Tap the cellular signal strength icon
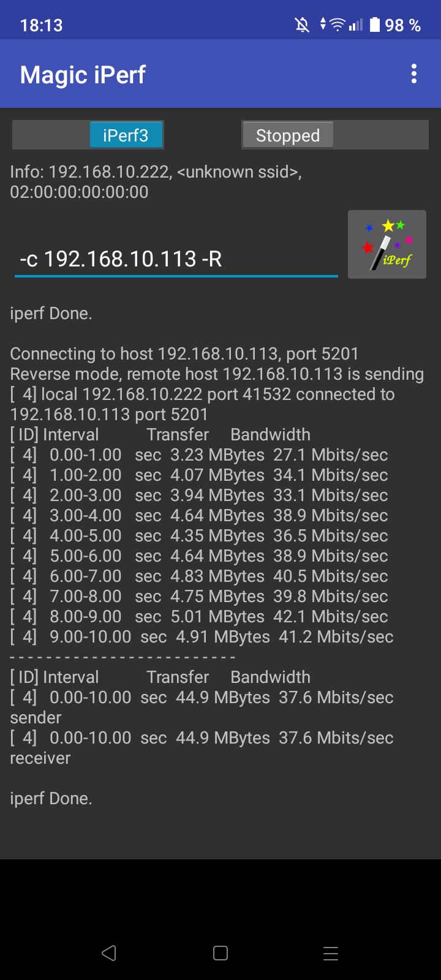This screenshot has height=980, width=441. point(356,25)
